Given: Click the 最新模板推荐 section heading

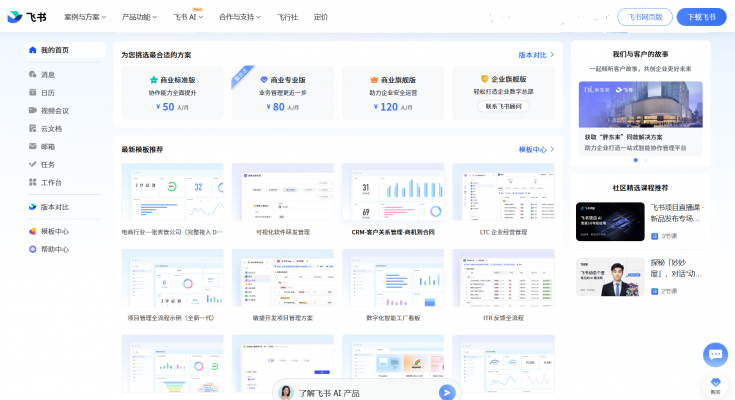Looking at the screenshot, I should coord(142,150).
